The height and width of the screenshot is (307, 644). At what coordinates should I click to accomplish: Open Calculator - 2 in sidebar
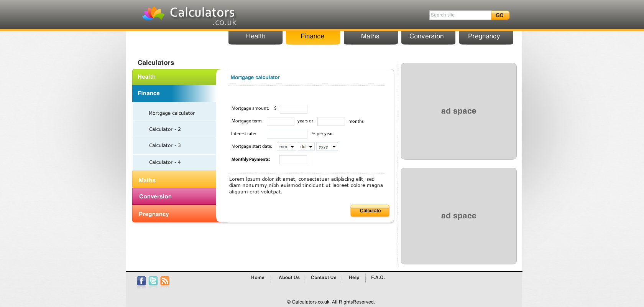click(x=165, y=129)
